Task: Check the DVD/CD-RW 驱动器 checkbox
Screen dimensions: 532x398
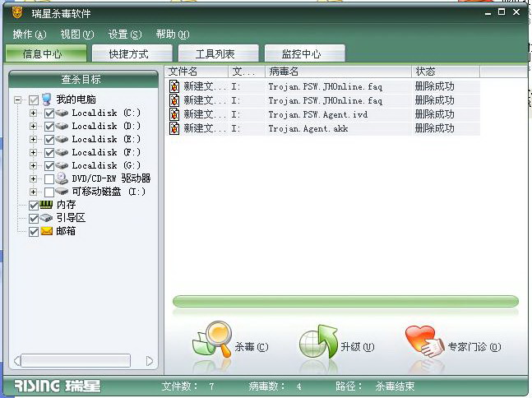Action: pos(49,178)
